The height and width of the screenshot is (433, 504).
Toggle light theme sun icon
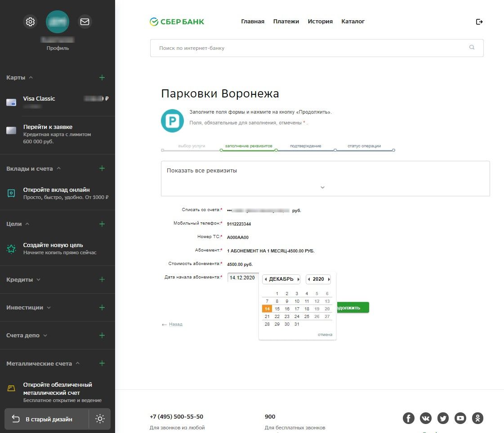click(100, 419)
